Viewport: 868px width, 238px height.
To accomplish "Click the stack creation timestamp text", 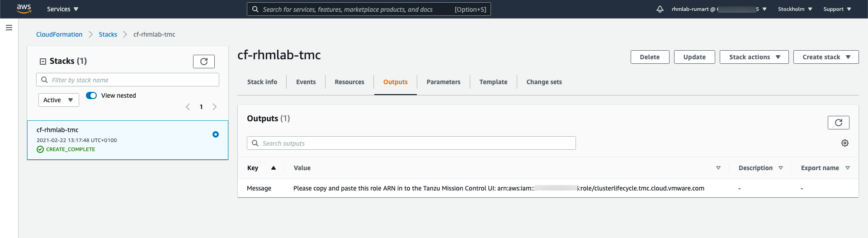I will pos(77,140).
